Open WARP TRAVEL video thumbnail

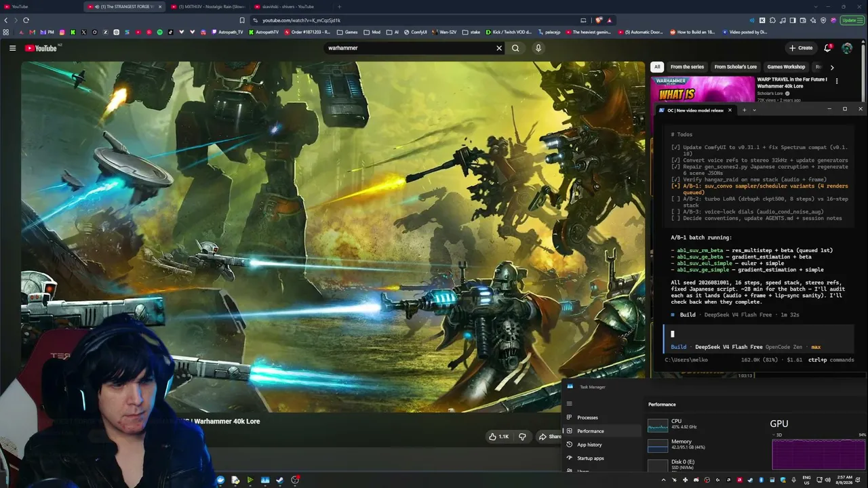703,89
